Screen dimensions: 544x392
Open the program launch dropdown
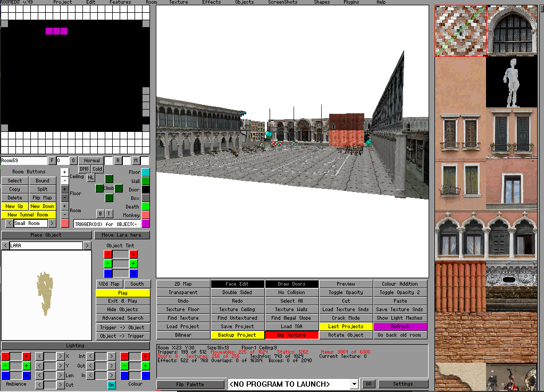click(354, 384)
